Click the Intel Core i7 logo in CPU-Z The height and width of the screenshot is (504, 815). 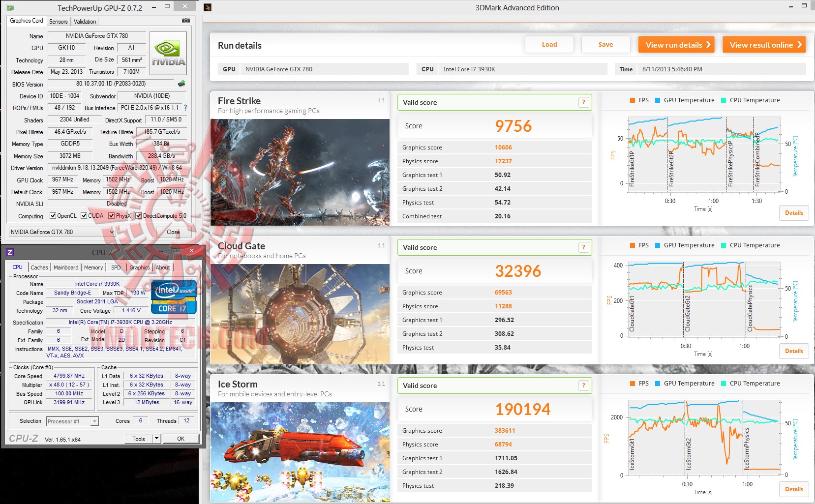click(x=174, y=297)
